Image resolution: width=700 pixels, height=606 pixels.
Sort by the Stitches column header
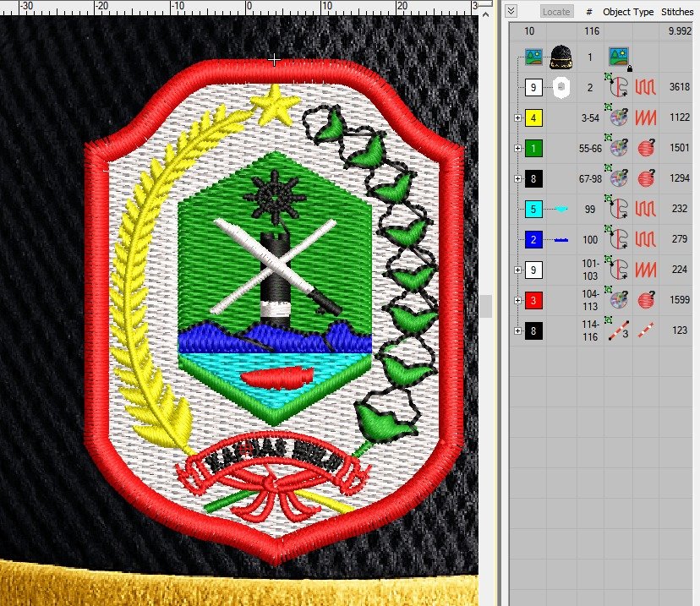[x=677, y=12]
